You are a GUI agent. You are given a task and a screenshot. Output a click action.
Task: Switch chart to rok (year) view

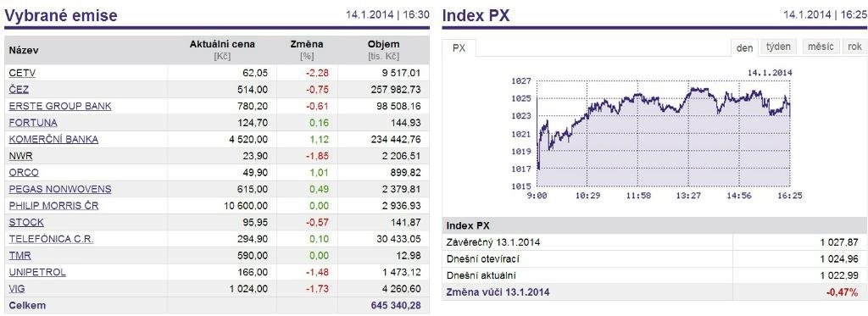[x=854, y=47]
